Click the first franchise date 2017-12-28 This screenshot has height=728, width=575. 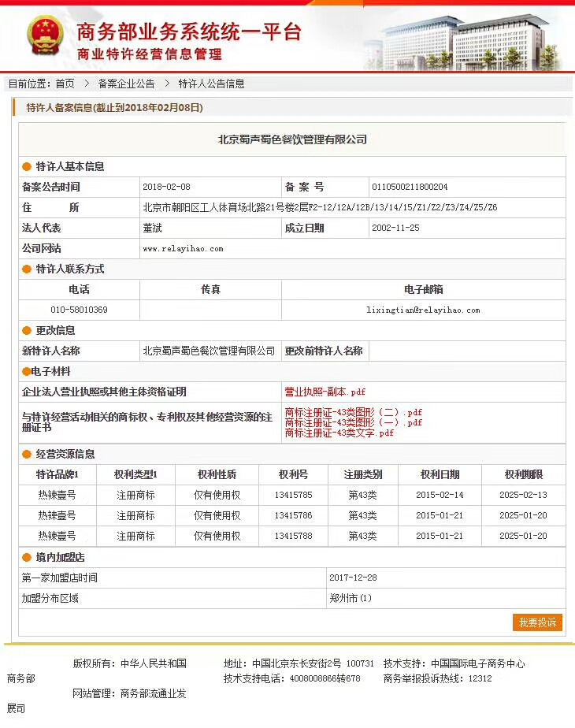353,578
